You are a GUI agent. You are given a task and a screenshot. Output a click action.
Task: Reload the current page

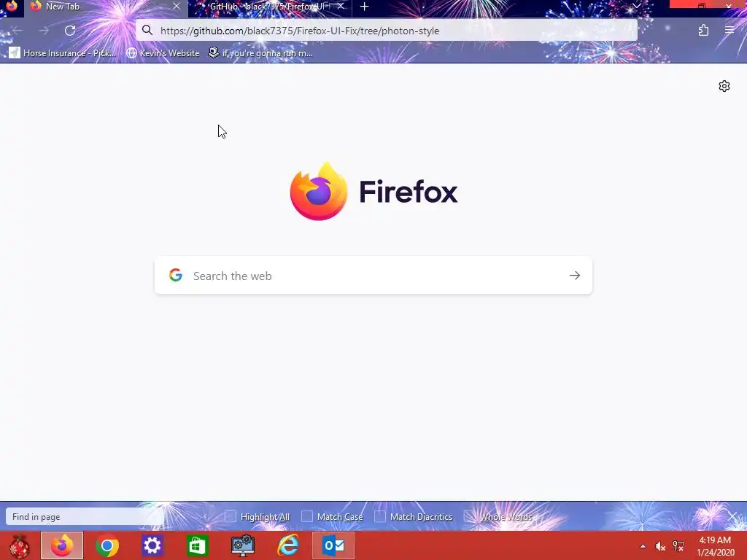pos(70,31)
